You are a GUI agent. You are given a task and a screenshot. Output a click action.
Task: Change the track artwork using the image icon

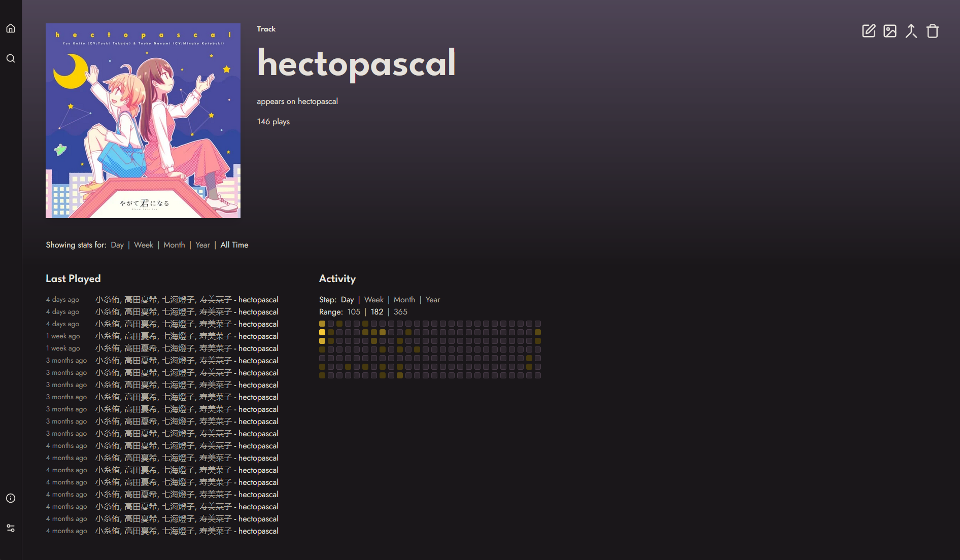(890, 31)
